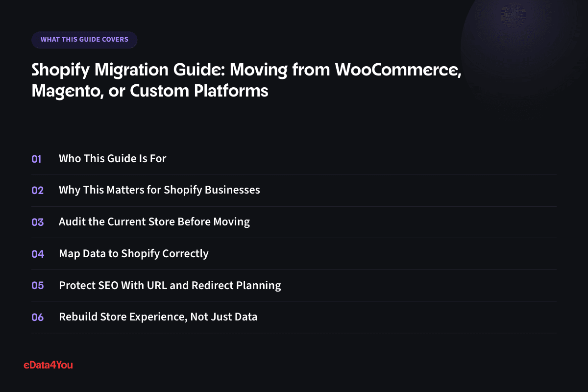Viewport: 588px width, 392px height.
Task: Click the number 04 label
Action: [38, 254]
